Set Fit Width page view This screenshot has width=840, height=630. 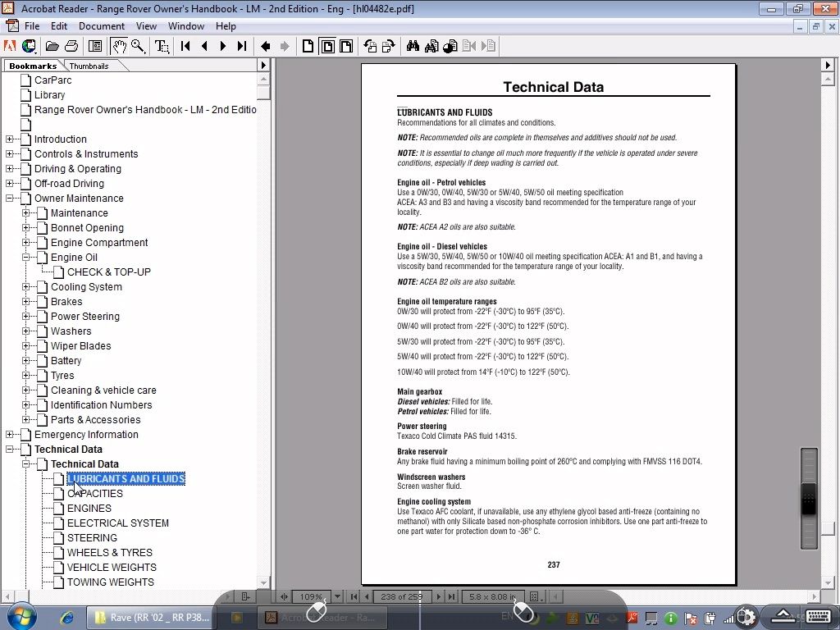coord(347,46)
